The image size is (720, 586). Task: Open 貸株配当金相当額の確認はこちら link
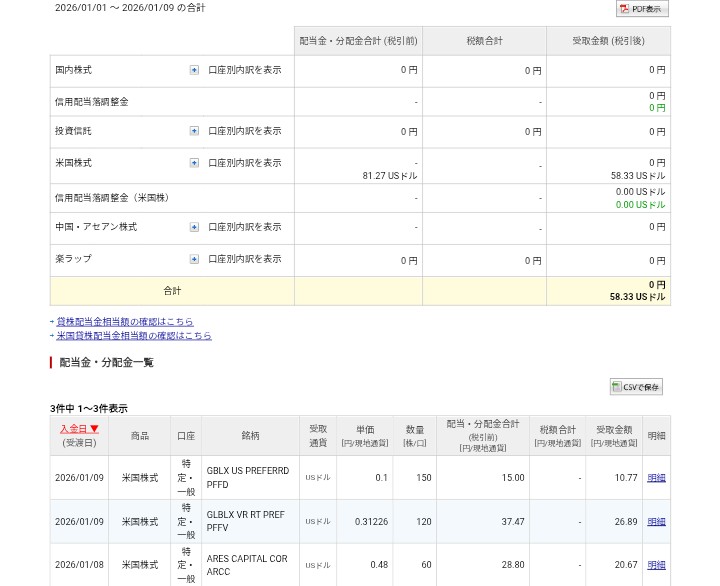[x=125, y=322]
